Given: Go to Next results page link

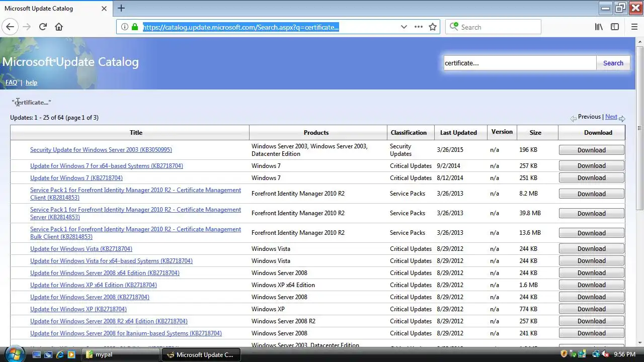Looking at the screenshot, I should coord(611,117).
